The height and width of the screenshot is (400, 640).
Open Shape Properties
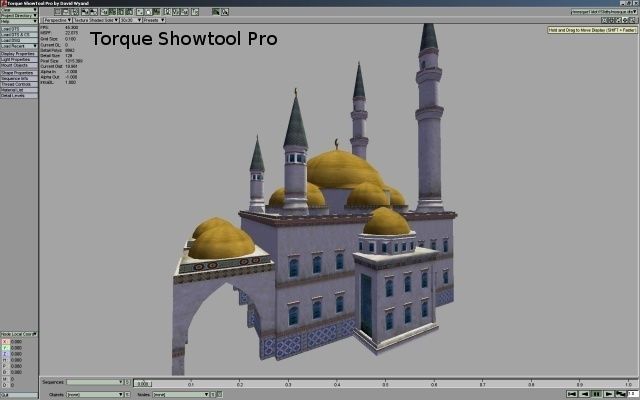coord(19,73)
